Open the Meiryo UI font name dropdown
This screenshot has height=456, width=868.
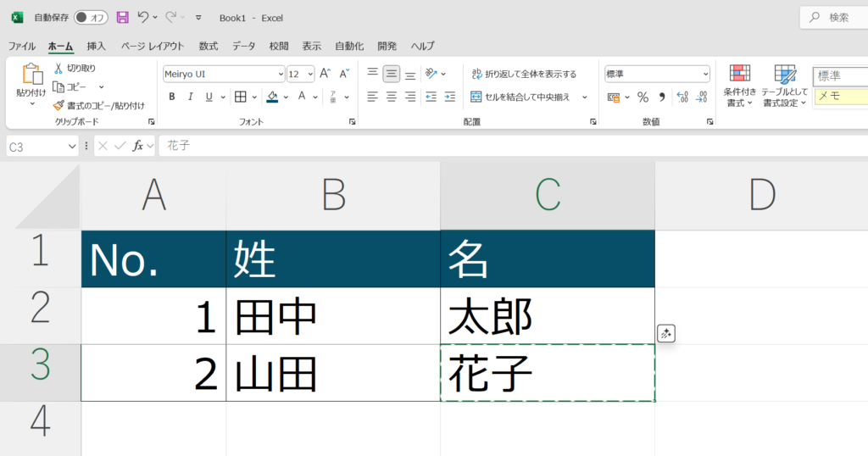tap(281, 74)
